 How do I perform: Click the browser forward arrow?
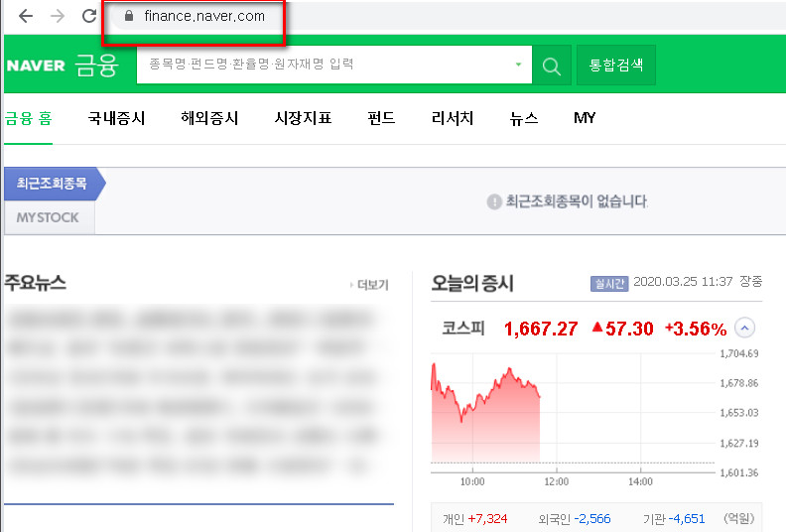[x=58, y=16]
